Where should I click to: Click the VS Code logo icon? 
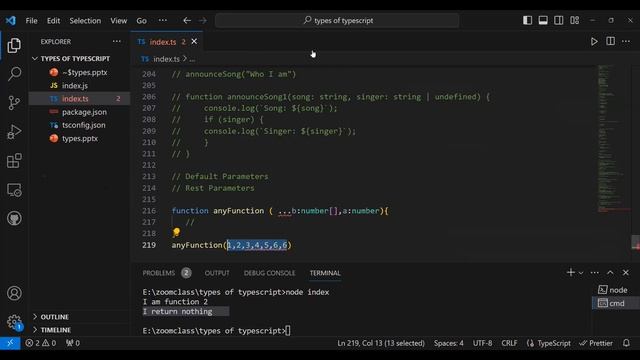[11, 20]
